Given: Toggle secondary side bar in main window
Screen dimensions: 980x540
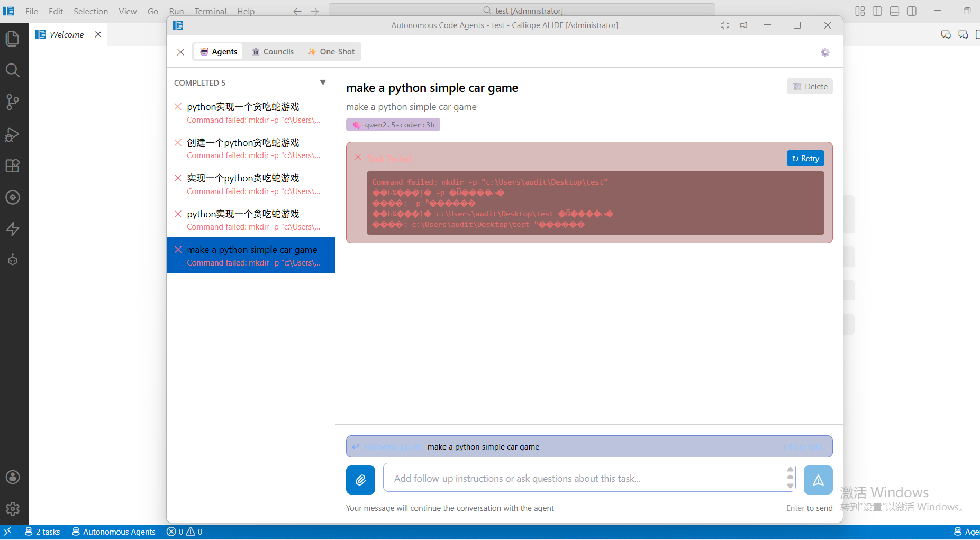Looking at the screenshot, I should 912,11.
